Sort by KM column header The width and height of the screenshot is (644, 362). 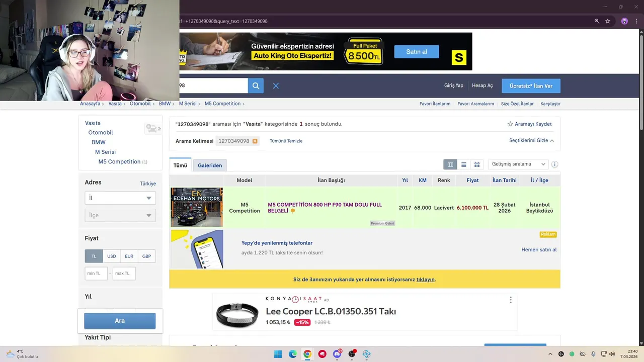423,180
